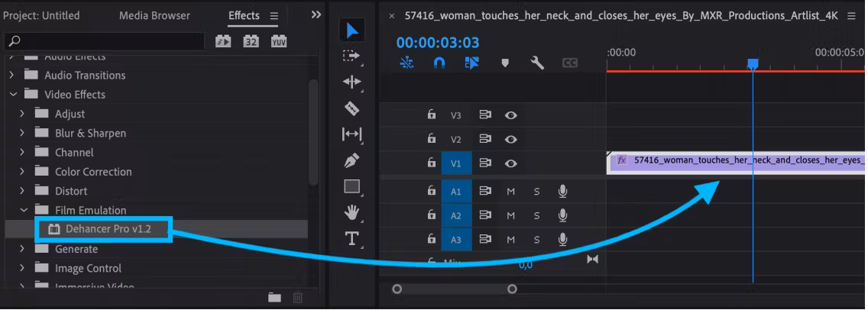Enable voice-over record on A3
The height and width of the screenshot is (310, 868).
[562, 239]
